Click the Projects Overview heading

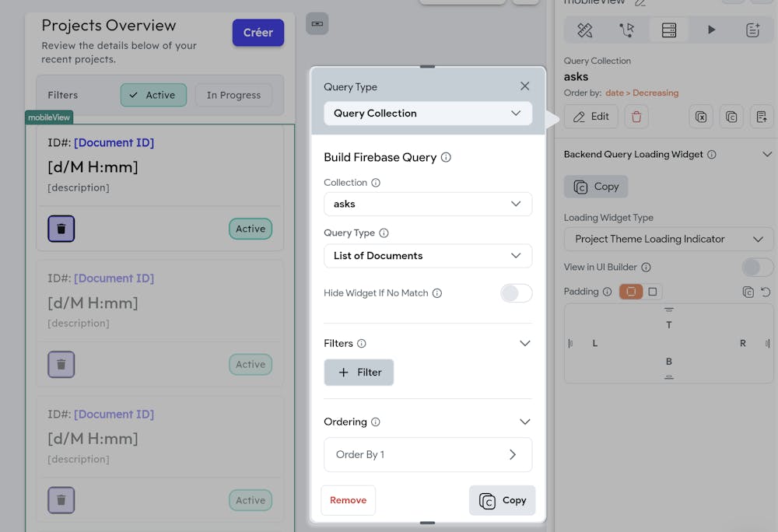[x=109, y=26]
